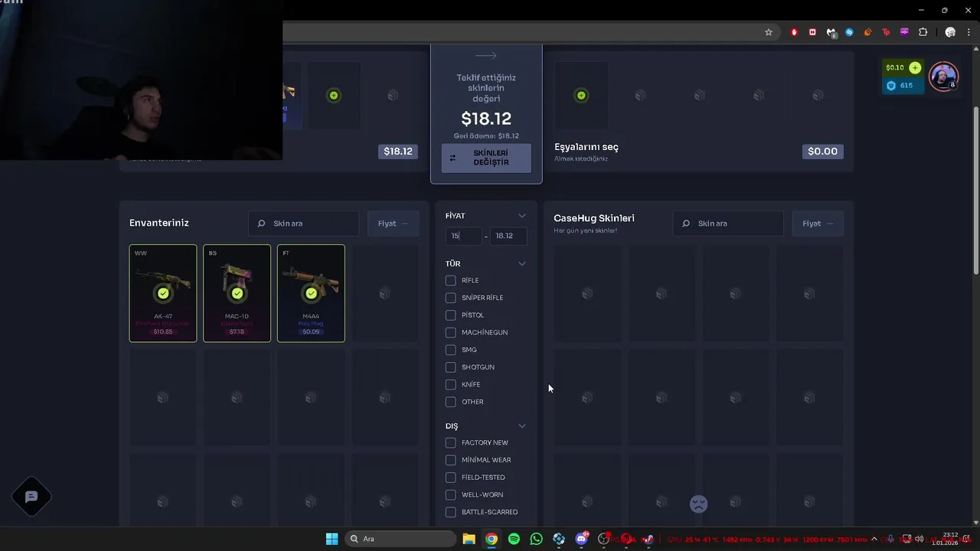Open the red hand blocker extension
Viewport: 980px width, 551px height.
pyautogui.click(x=794, y=32)
